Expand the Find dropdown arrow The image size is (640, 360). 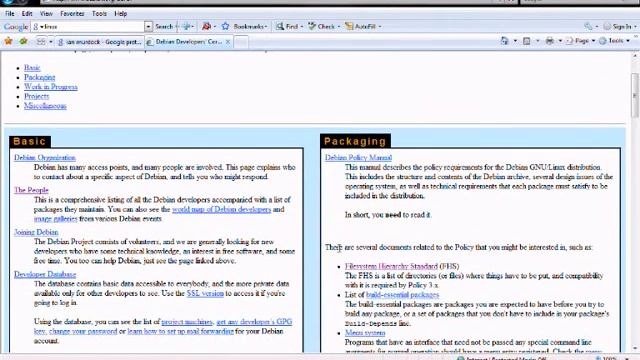302,27
